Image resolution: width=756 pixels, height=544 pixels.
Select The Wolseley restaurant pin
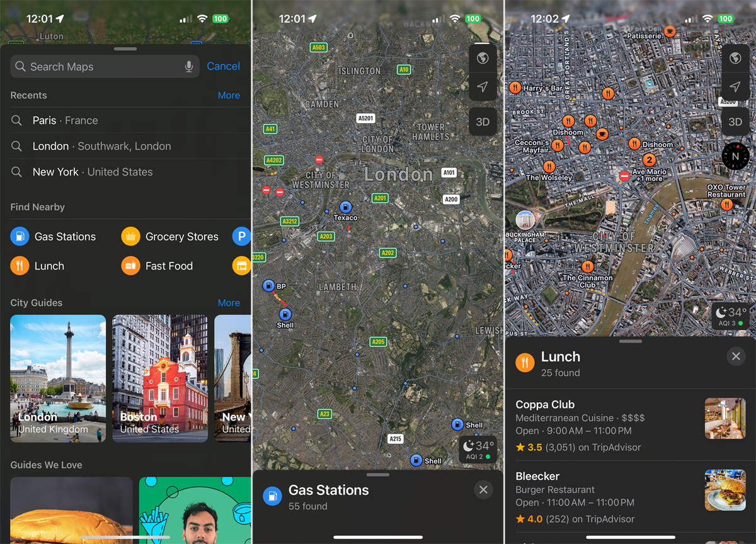pyautogui.click(x=549, y=167)
